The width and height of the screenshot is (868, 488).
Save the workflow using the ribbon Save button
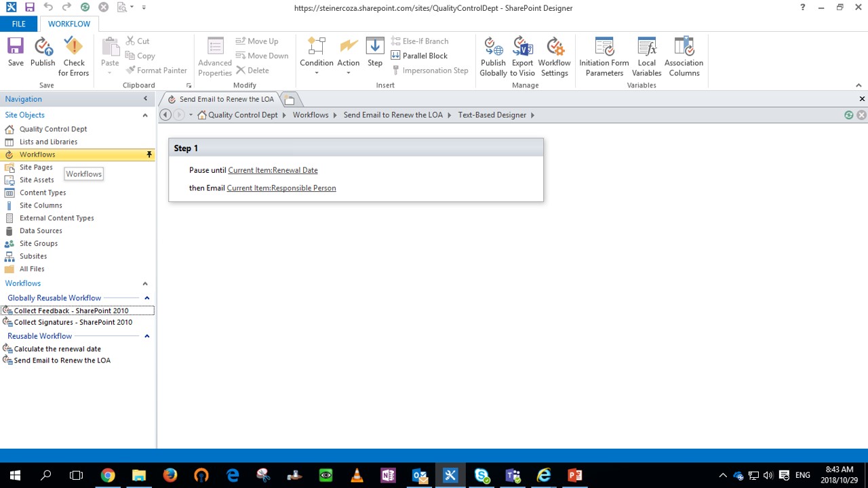click(x=16, y=53)
